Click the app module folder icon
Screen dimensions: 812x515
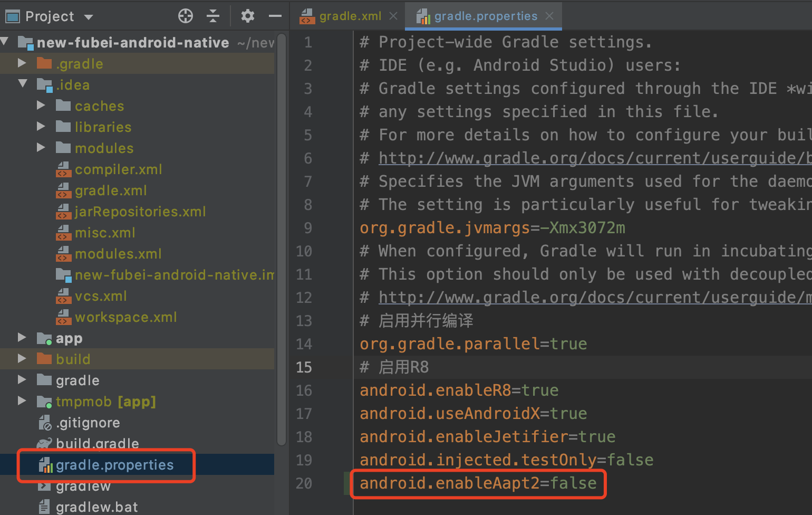click(x=45, y=338)
